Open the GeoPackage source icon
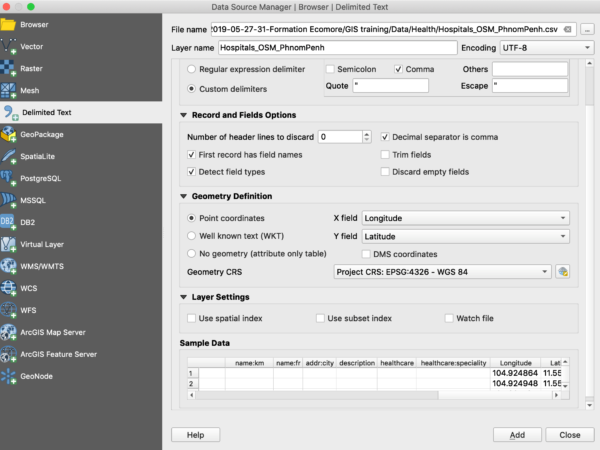 tap(8, 134)
